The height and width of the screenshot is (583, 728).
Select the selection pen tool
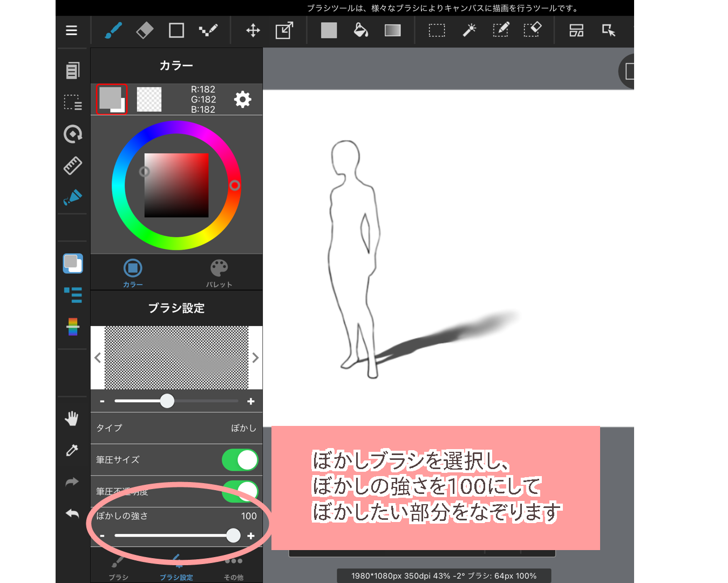click(501, 30)
